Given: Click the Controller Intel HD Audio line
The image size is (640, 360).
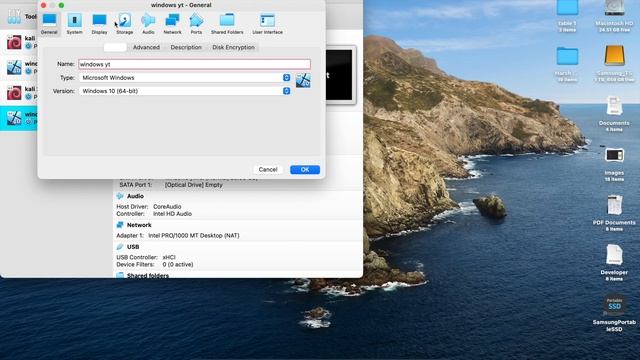Looking at the screenshot, I should tap(154, 214).
